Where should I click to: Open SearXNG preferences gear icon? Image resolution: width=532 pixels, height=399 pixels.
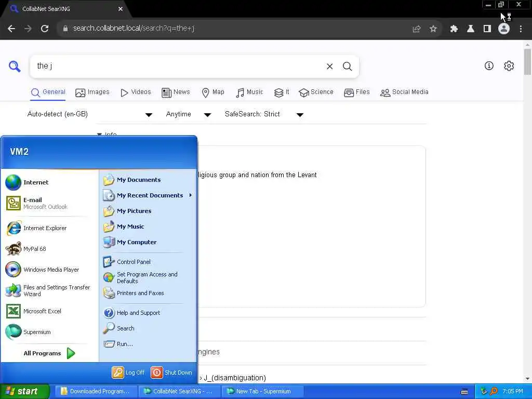pos(509,66)
